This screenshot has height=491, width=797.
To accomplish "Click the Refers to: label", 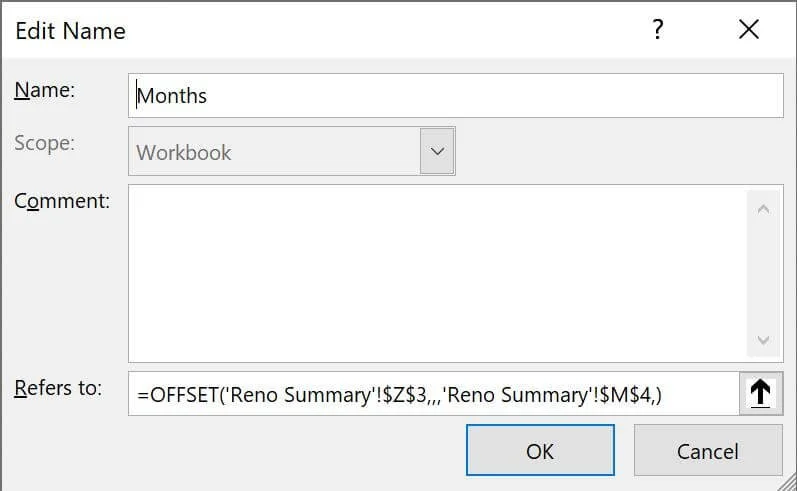I will click(58, 388).
